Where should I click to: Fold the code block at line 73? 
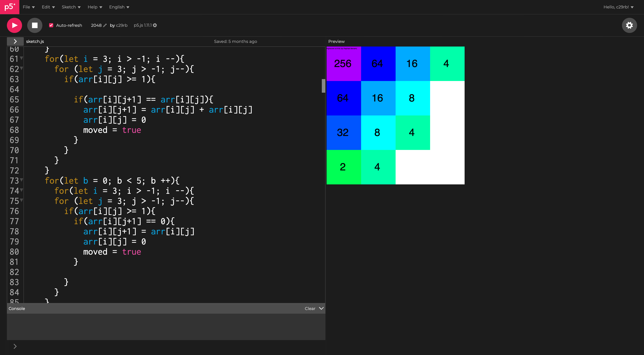(21, 180)
